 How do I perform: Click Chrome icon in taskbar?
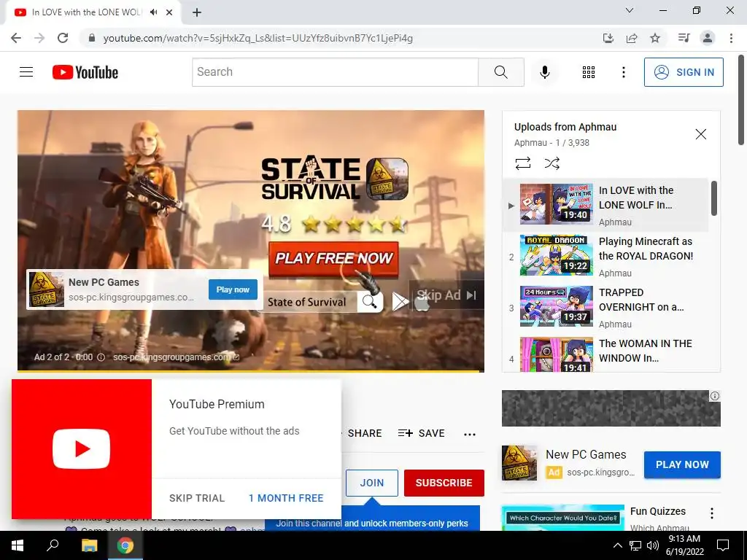coord(125,545)
